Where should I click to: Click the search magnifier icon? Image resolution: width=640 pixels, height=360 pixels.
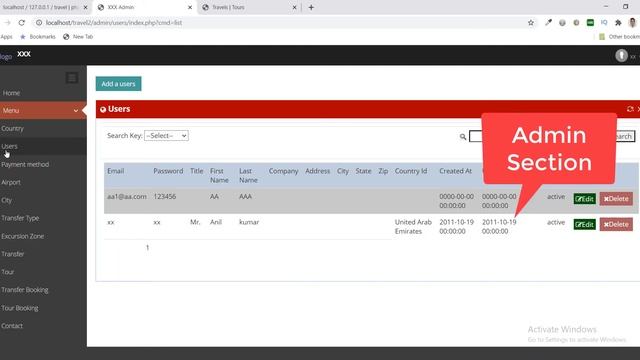[x=463, y=137]
